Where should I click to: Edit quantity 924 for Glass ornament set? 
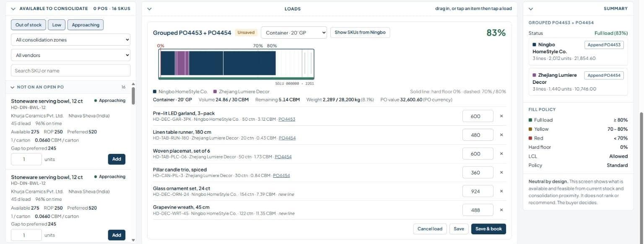pos(478,191)
